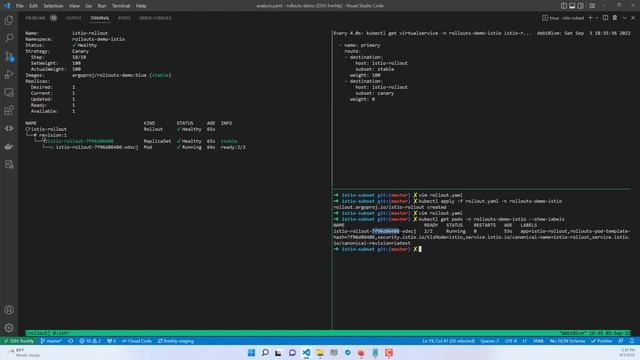Open the weather widget on taskbar
The width and height of the screenshot is (640, 360).
(x=24, y=353)
